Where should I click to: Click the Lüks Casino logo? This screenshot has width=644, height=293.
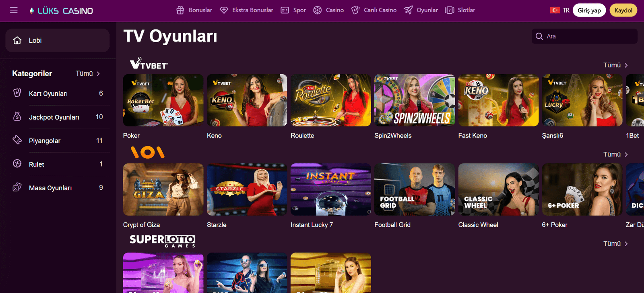pos(61,11)
